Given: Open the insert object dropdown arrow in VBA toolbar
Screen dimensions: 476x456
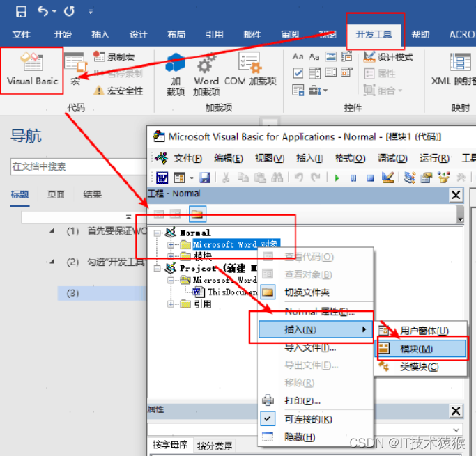Looking at the screenshot, I should point(192,178).
